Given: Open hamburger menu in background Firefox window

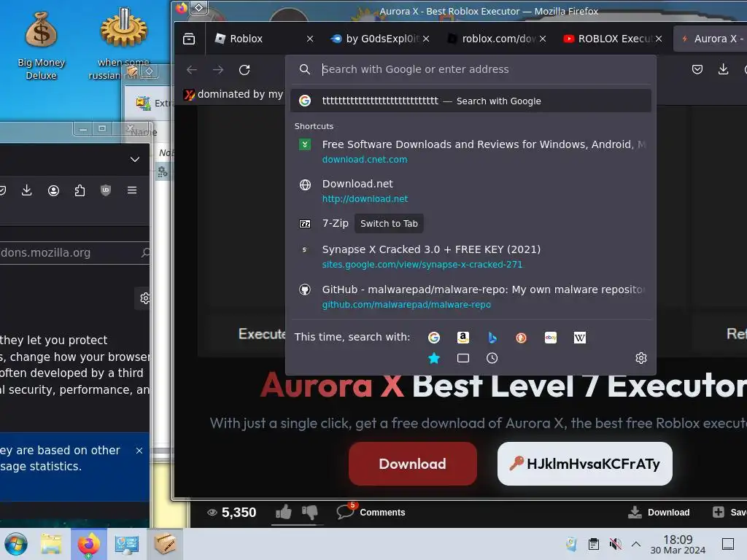Looking at the screenshot, I should [132, 190].
